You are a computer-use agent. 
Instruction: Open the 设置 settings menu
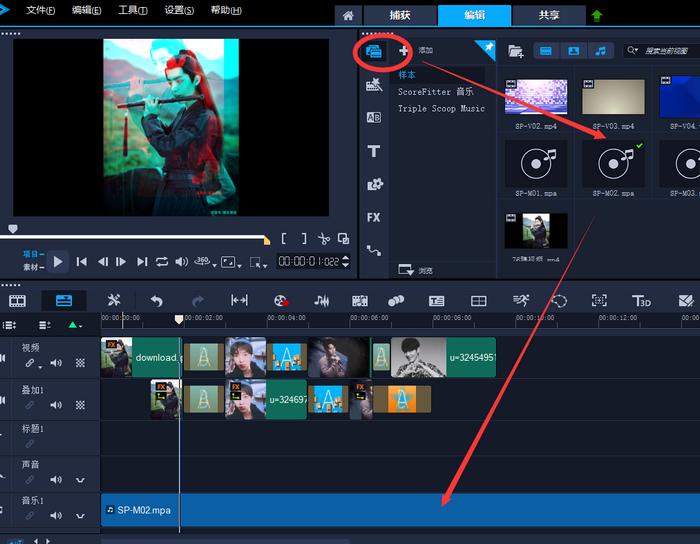[x=180, y=10]
